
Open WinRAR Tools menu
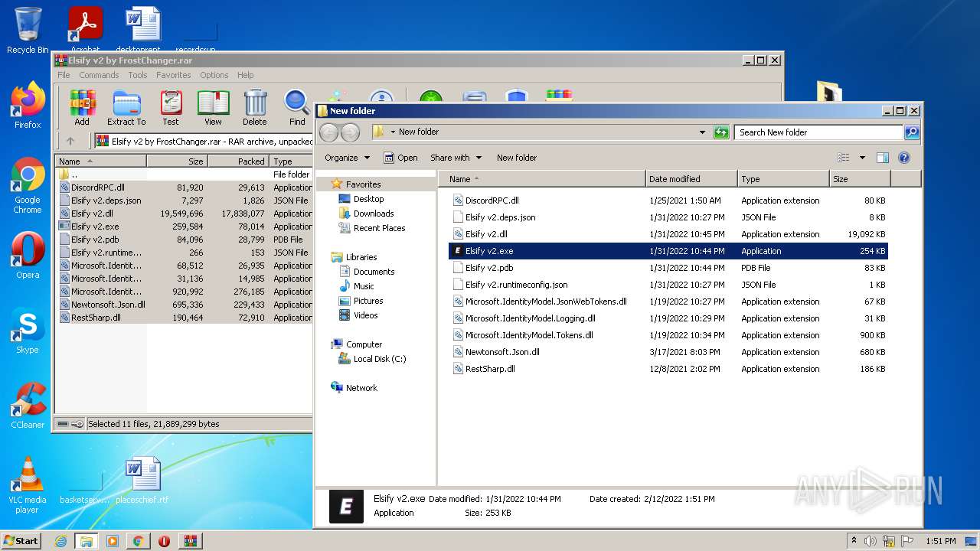click(x=138, y=75)
